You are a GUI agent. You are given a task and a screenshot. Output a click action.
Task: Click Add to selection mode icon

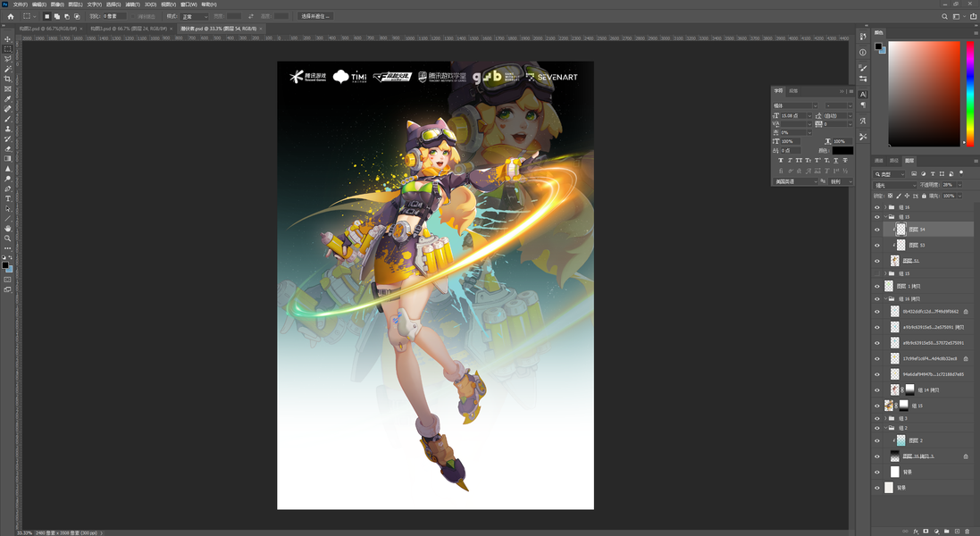pos(57,16)
